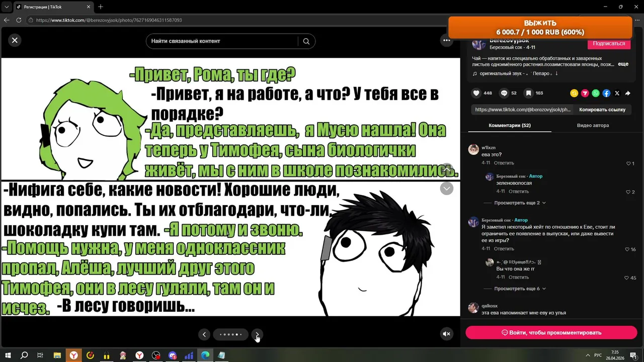Show hidden system tray icons

click(x=588, y=355)
